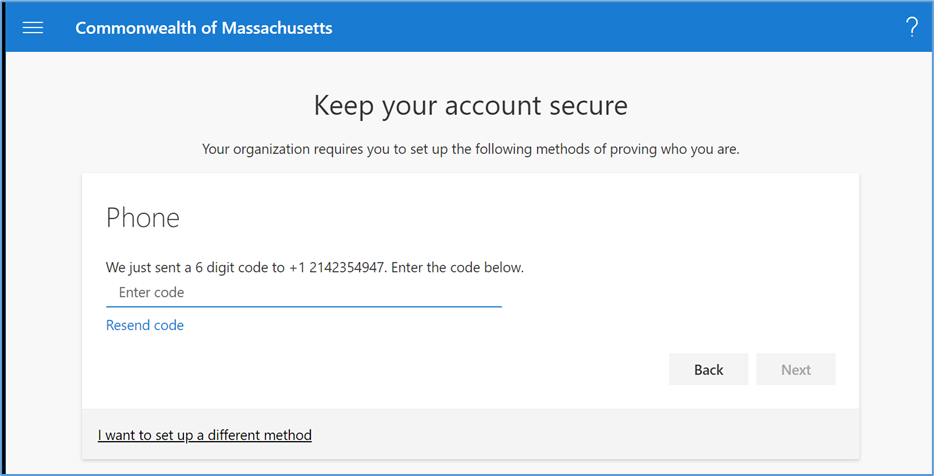Click empty space in the blue header bar
This screenshot has height=476, width=934.
600,28
